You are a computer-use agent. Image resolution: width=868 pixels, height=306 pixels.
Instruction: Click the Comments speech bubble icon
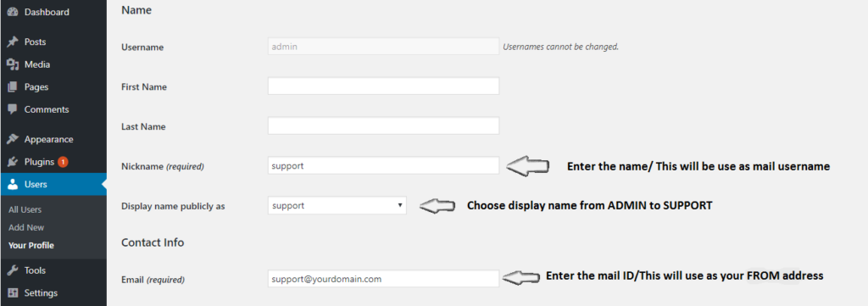(x=12, y=109)
